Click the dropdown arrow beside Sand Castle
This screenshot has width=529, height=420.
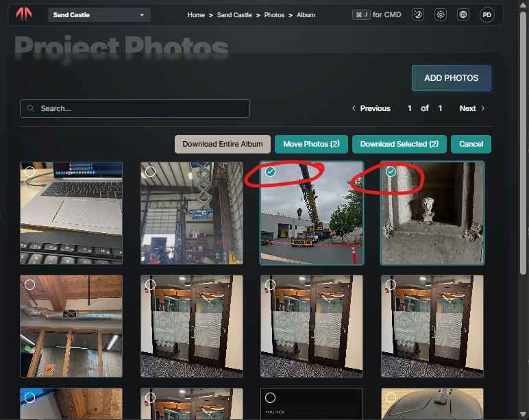coord(142,15)
